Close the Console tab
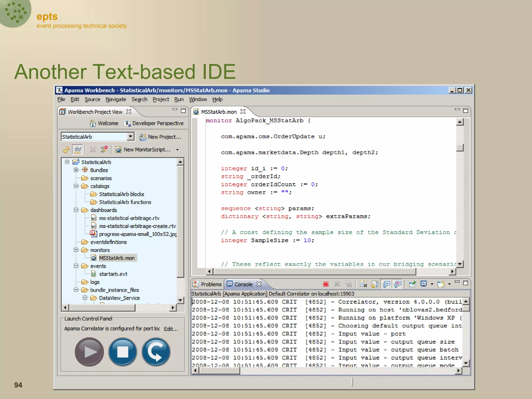Image resolution: width=532 pixels, height=399 pixels. point(259,284)
